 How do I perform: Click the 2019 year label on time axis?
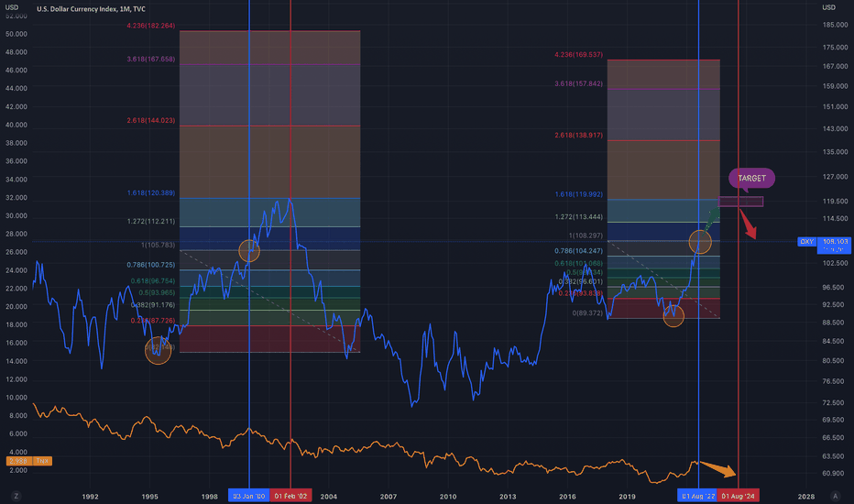[627, 497]
